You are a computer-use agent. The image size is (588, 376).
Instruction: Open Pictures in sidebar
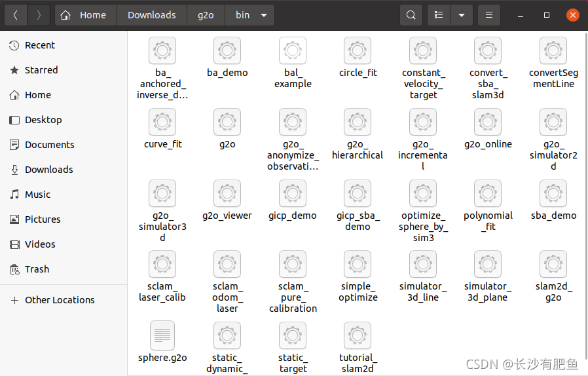click(x=64, y=219)
